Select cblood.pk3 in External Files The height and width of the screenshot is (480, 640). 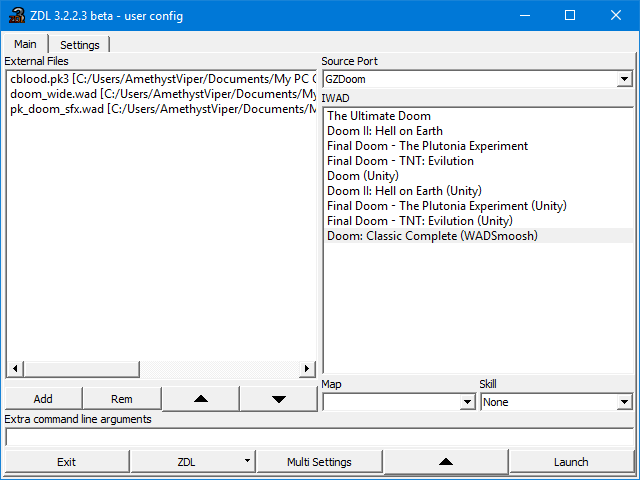[161, 79]
